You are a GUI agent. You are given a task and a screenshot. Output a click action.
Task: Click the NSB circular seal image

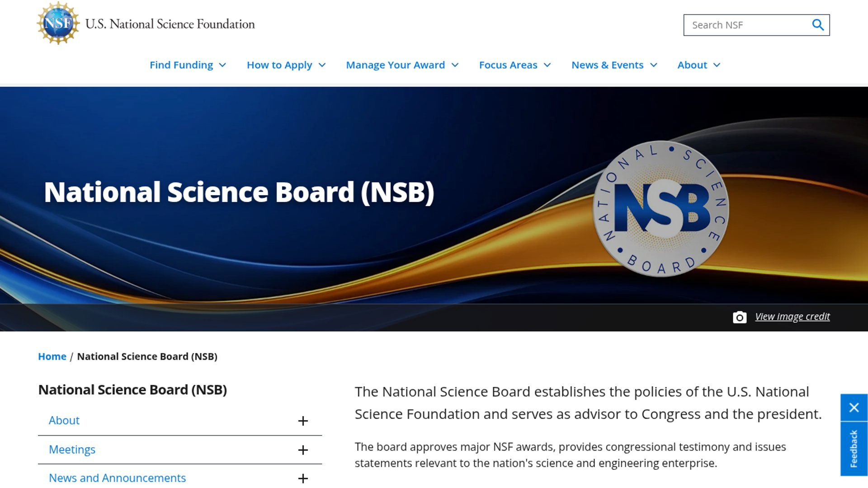pyautogui.click(x=660, y=209)
